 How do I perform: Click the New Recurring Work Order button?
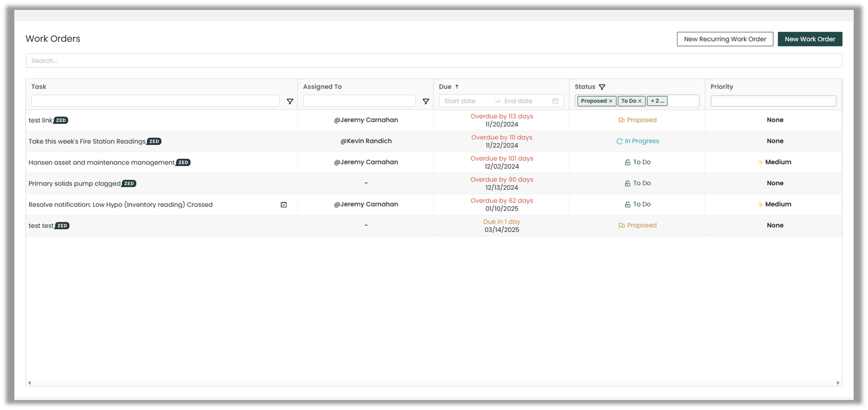tap(724, 39)
